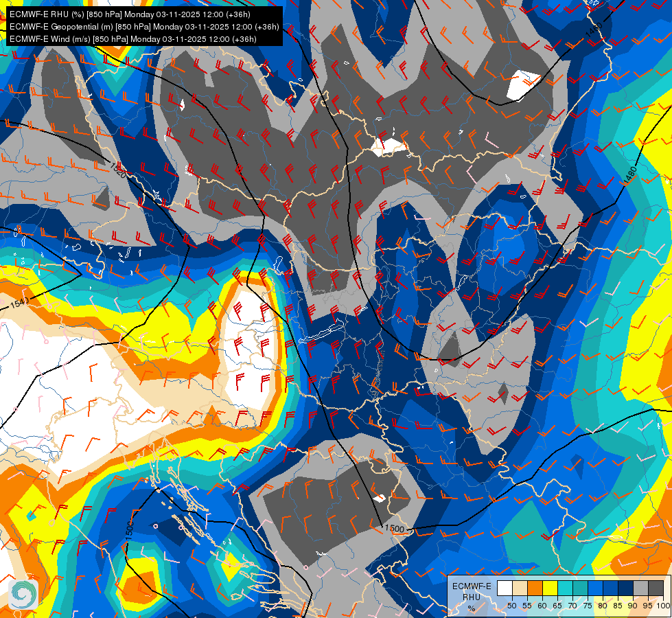Viewport: 672px width, 618px height.
Task: Select the ECMWF-E RHU (%) title line
Action: tap(130, 14)
